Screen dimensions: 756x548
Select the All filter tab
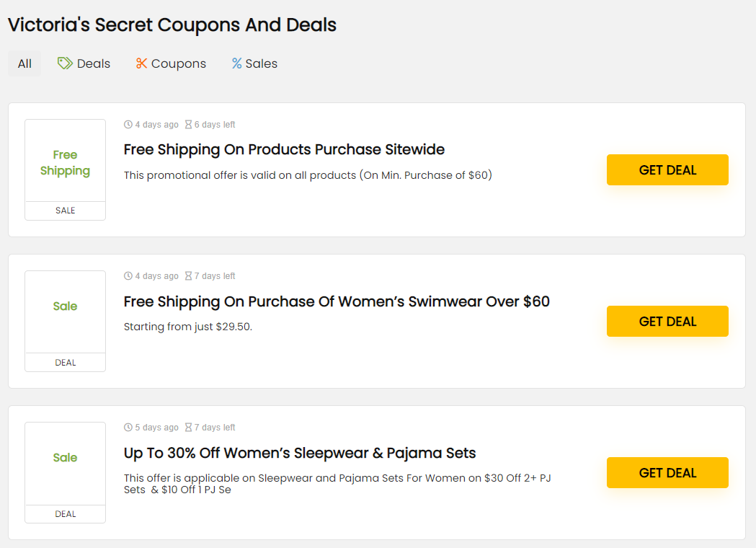[25, 63]
